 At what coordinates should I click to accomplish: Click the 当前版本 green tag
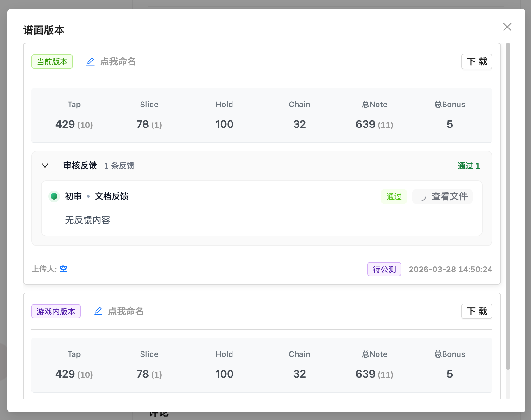tap(52, 61)
